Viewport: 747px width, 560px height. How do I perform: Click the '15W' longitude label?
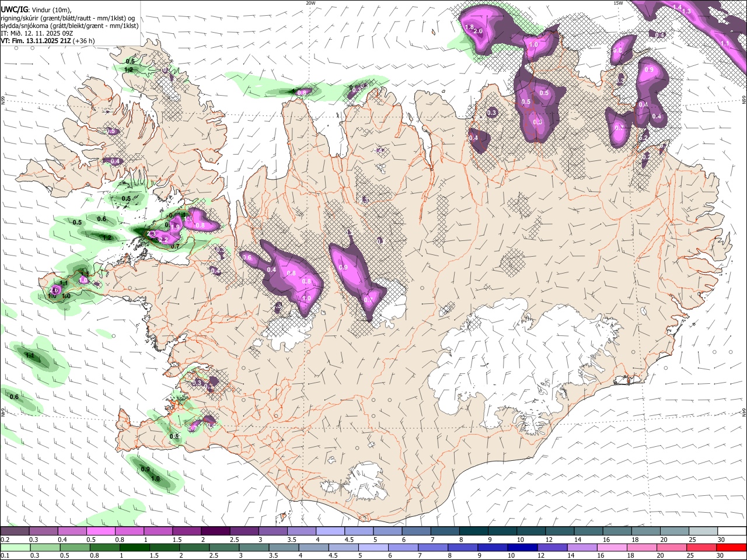coord(617,3)
